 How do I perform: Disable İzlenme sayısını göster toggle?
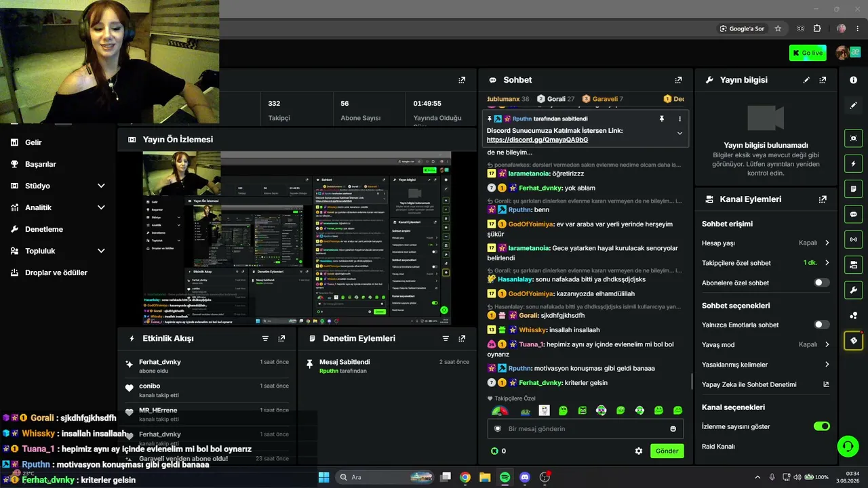pos(821,426)
